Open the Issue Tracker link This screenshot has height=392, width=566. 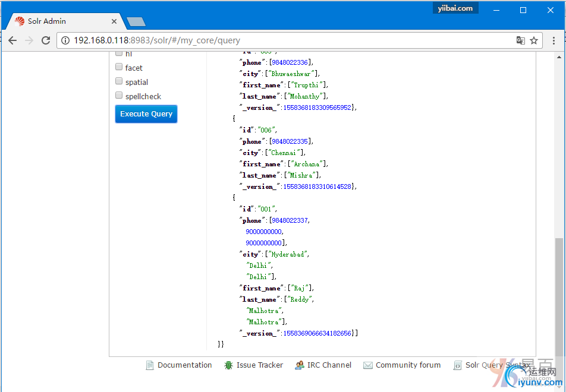260,365
